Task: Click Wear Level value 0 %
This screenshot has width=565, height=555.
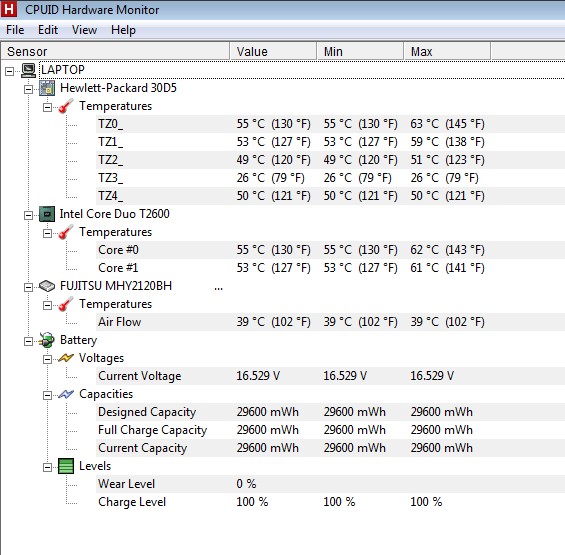Action: click(x=246, y=484)
